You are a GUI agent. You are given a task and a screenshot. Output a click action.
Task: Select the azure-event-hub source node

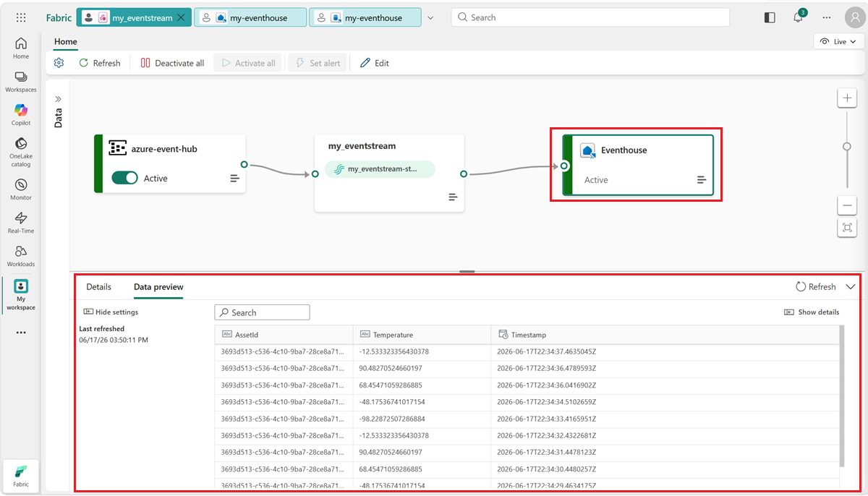click(170, 163)
